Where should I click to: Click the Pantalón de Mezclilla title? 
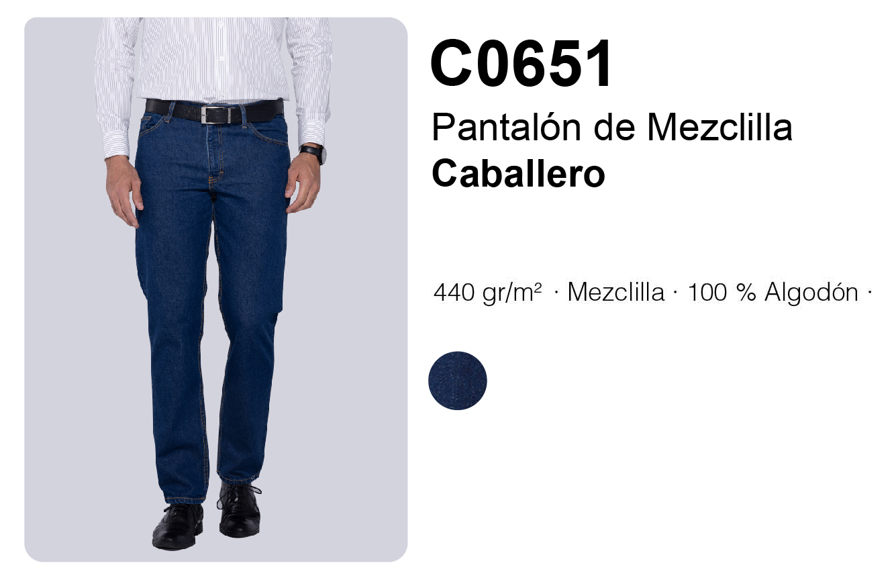click(x=612, y=127)
